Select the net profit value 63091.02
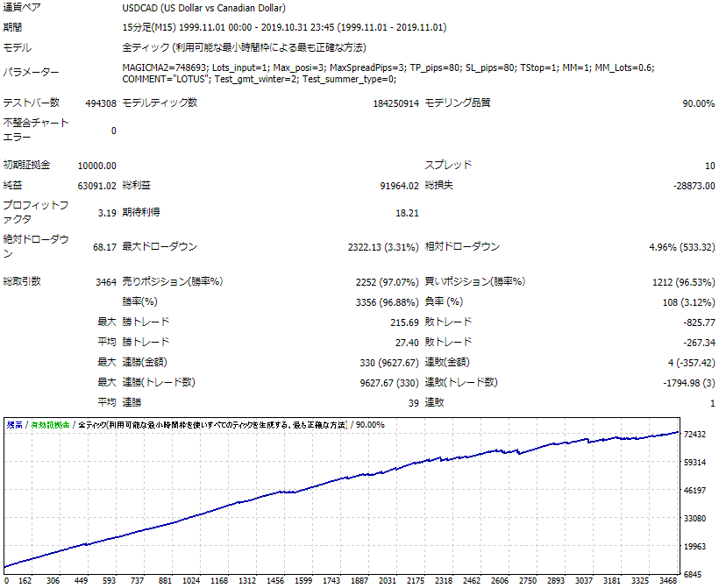This screenshot has height=588, width=719. click(96, 186)
